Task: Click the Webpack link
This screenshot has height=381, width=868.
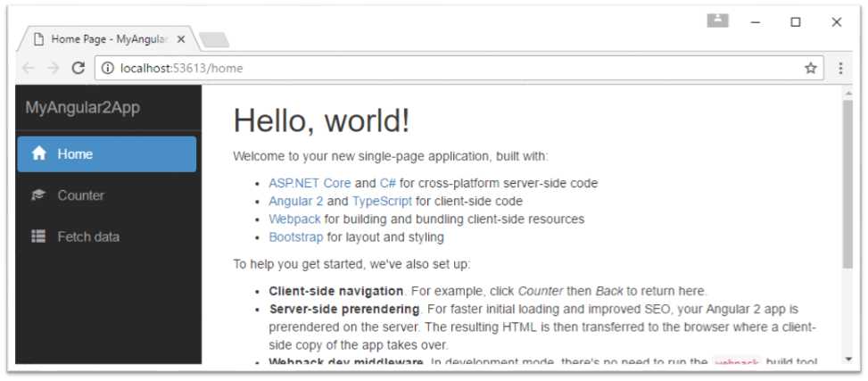Action: [x=294, y=219]
